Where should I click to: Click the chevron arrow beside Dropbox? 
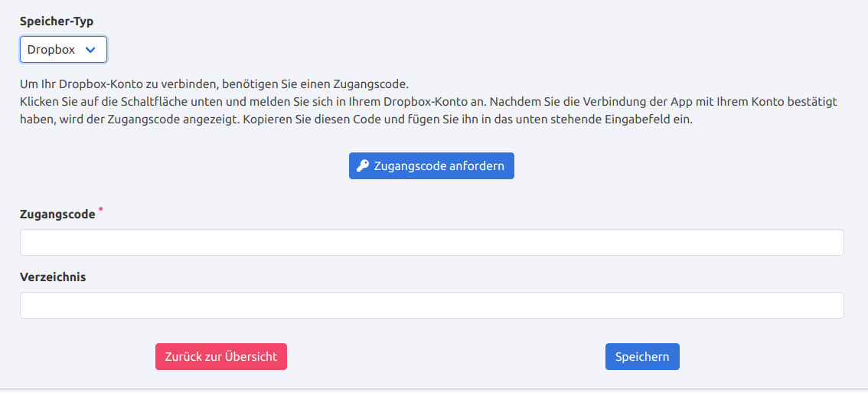tap(90, 50)
